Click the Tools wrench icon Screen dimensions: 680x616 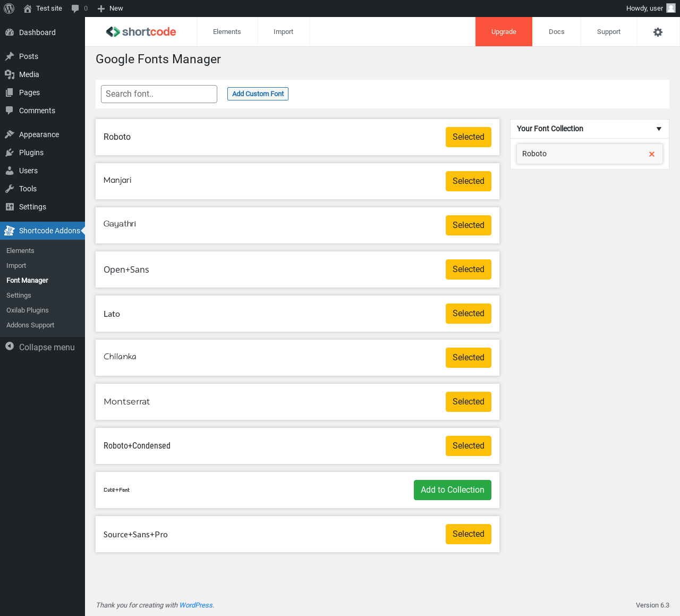click(10, 189)
